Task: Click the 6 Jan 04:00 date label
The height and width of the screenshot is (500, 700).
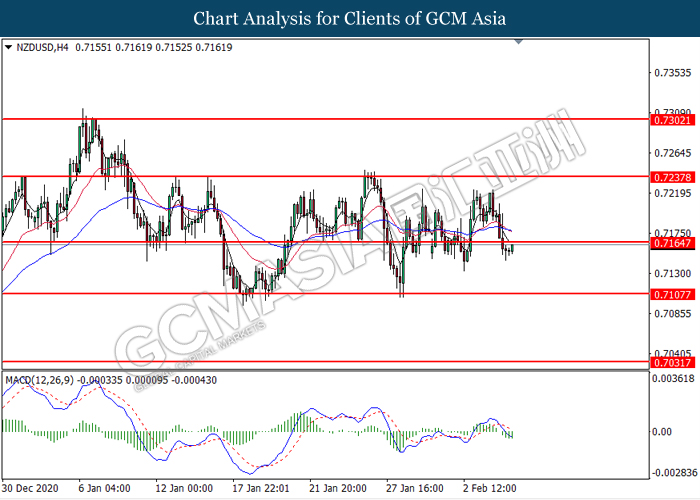Action: click(104, 488)
